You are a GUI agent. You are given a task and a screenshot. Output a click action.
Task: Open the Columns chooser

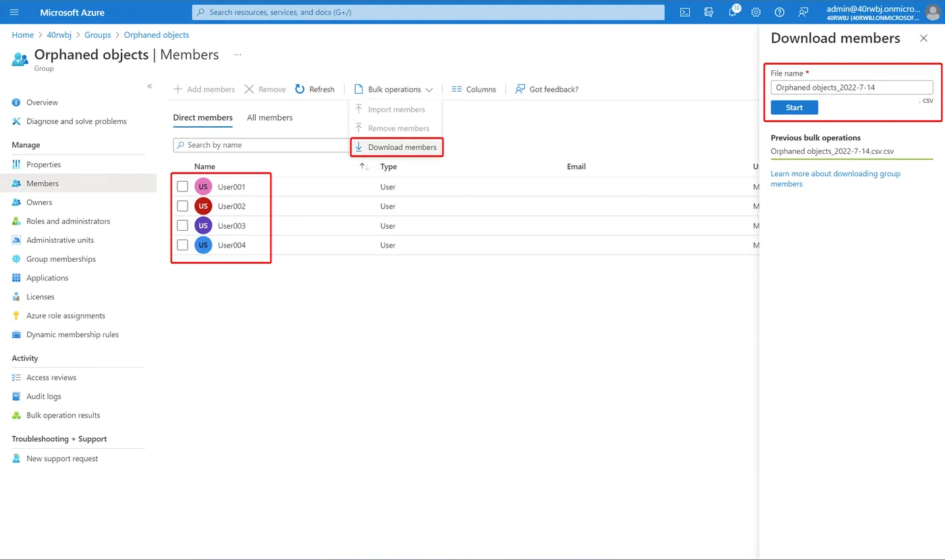coord(474,89)
